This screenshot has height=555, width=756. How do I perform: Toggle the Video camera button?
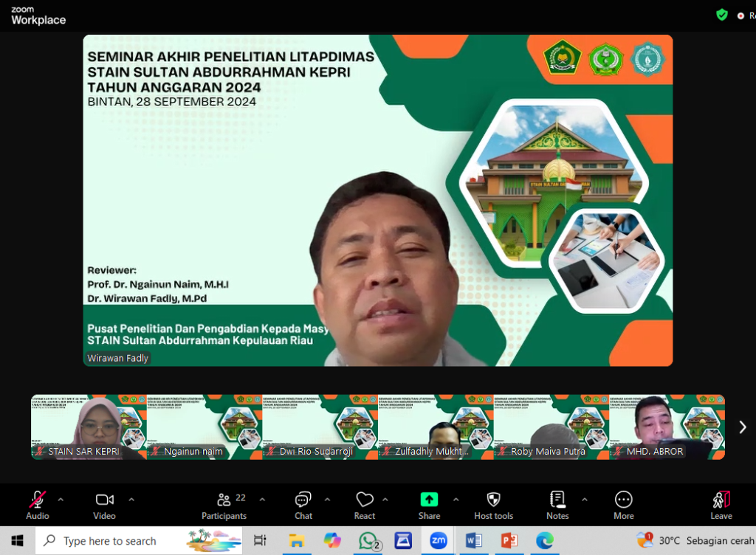coord(104,505)
